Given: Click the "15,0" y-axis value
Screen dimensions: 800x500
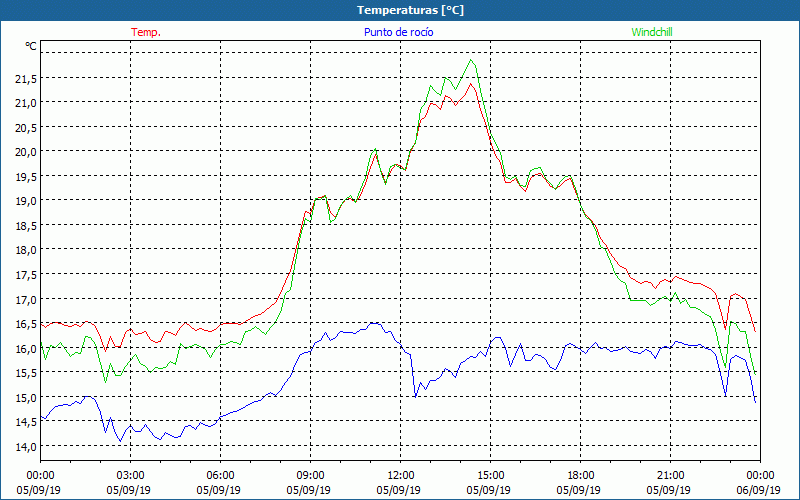Looking at the screenshot, I should (26, 397).
